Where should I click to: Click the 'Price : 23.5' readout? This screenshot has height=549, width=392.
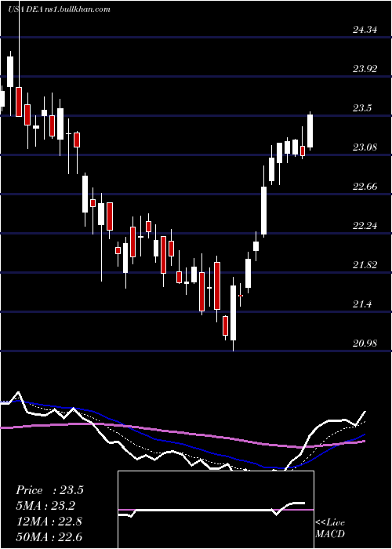point(49,490)
